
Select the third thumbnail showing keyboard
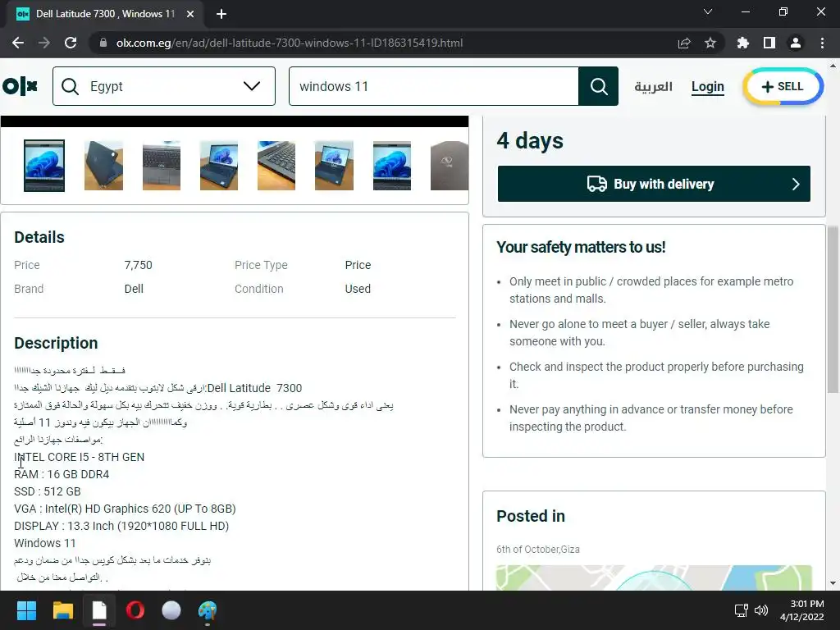tap(162, 166)
